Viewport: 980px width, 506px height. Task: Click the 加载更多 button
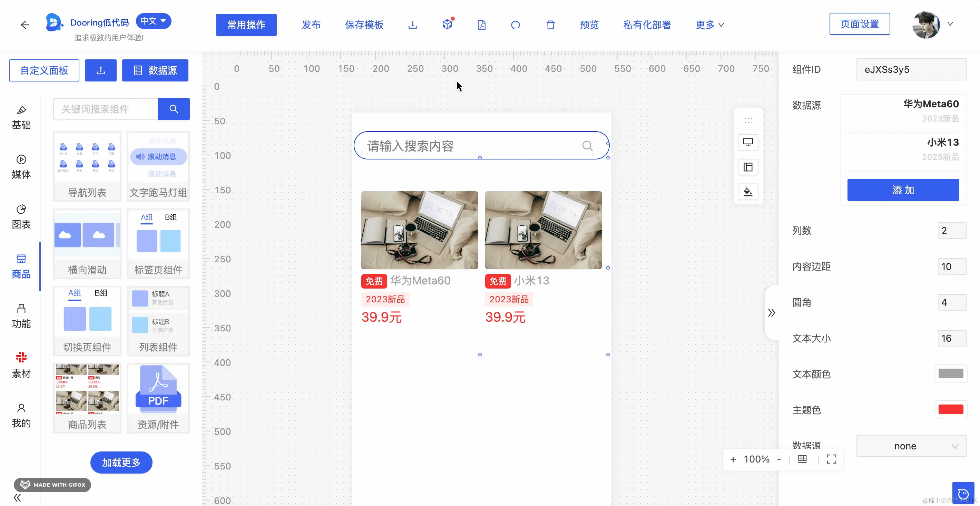pyautogui.click(x=121, y=462)
